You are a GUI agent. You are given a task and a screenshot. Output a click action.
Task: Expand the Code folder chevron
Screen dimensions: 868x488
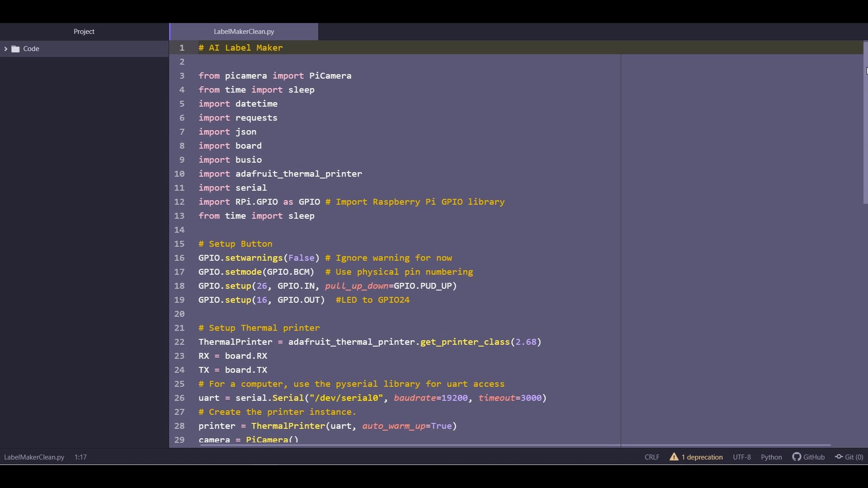click(6, 49)
